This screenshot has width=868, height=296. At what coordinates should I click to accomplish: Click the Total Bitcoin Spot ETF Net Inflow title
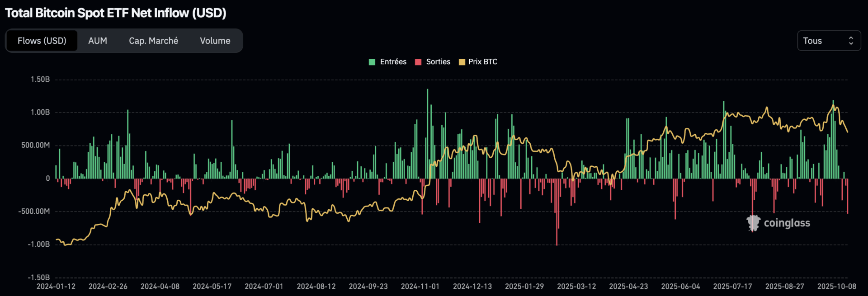point(116,13)
